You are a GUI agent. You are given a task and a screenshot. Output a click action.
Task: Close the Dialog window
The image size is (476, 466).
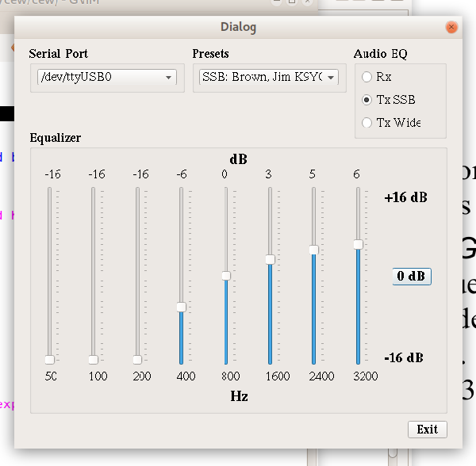tap(451, 27)
